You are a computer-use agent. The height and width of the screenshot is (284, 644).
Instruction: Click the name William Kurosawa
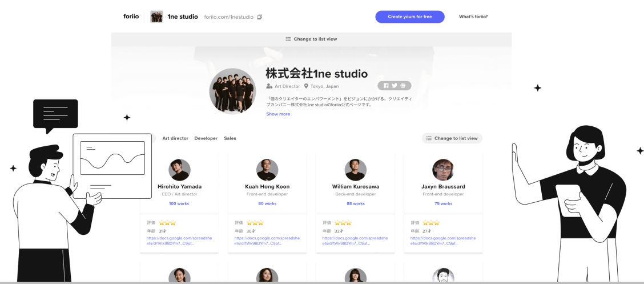(x=355, y=187)
